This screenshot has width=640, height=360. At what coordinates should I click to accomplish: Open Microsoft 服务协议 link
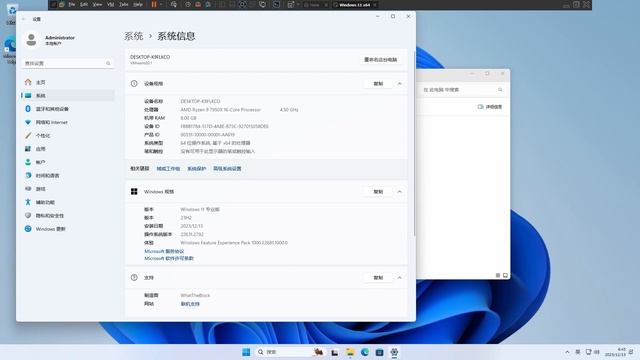(164, 251)
